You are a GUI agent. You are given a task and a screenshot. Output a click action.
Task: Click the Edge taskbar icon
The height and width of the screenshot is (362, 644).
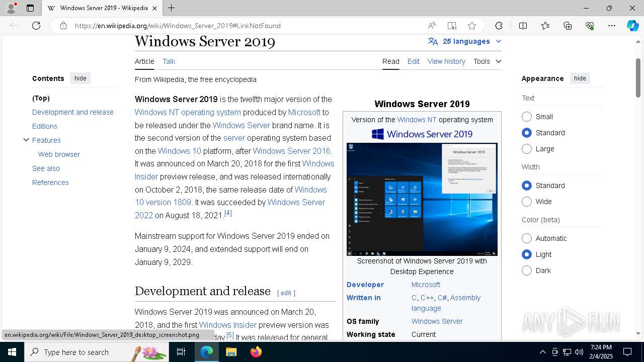[x=207, y=352]
